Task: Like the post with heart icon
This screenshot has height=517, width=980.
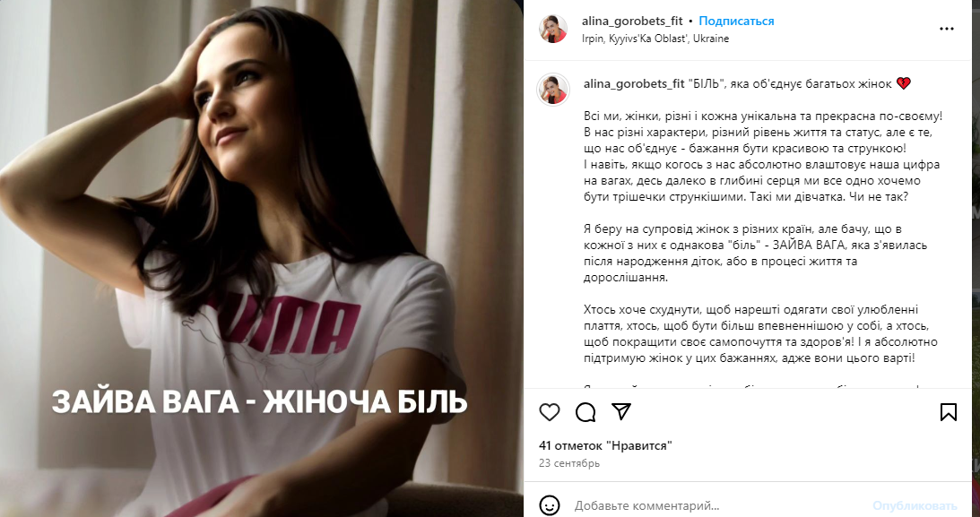Action: tap(550, 412)
